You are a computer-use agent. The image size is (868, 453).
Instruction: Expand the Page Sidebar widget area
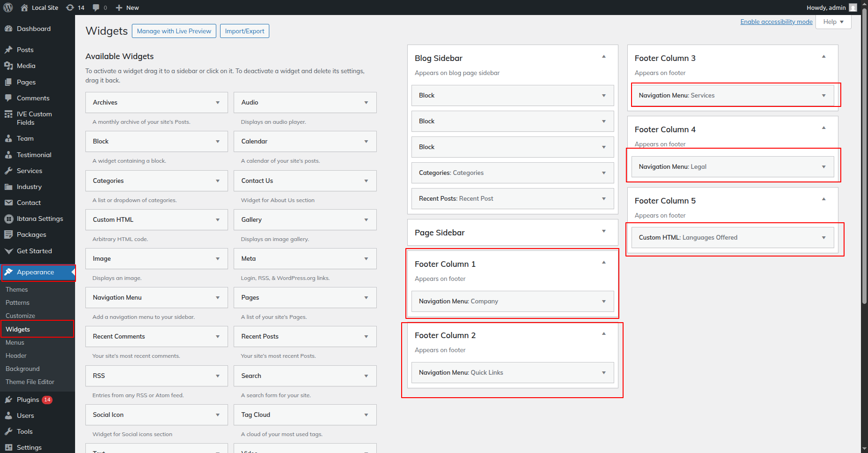pos(604,231)
